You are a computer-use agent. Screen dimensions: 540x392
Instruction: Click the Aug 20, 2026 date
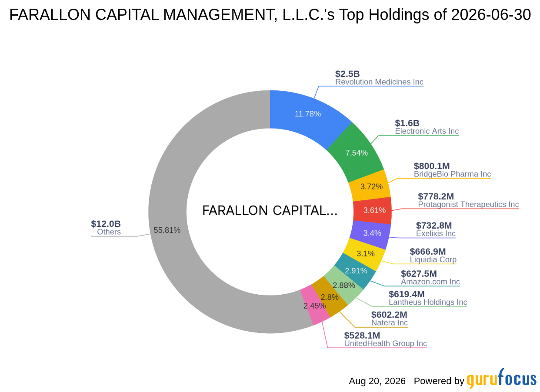point(377,381)
